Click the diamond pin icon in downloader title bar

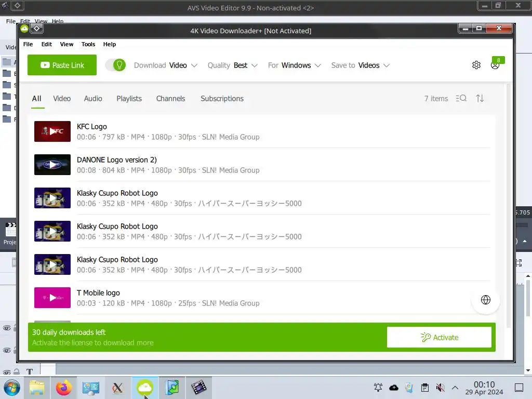tap(37, 29)
